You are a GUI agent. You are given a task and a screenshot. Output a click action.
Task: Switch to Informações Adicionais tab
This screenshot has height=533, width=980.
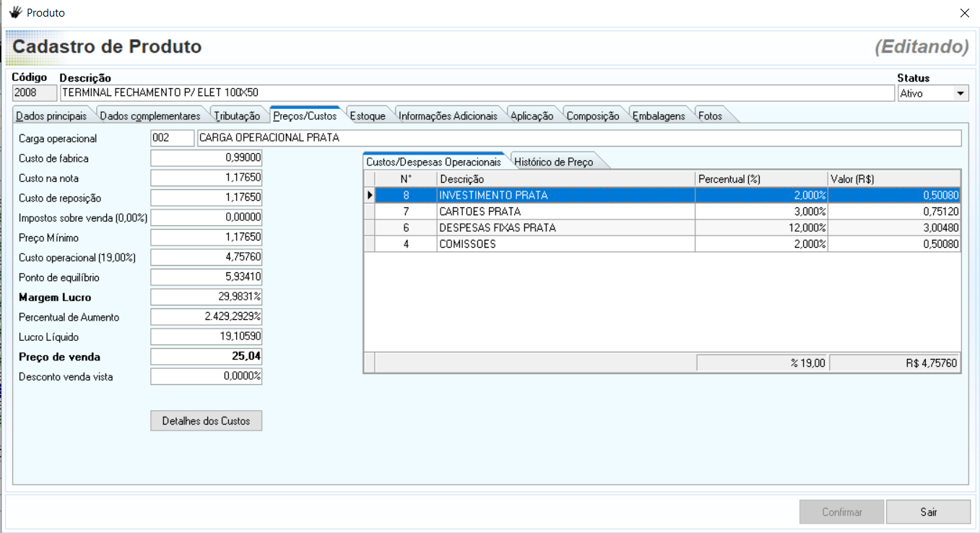(448, 116)
